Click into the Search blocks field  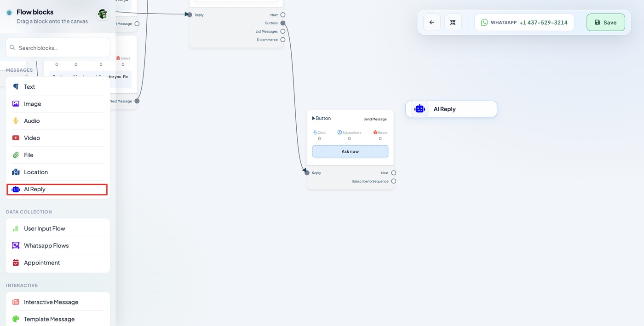[x=58, y=47]
